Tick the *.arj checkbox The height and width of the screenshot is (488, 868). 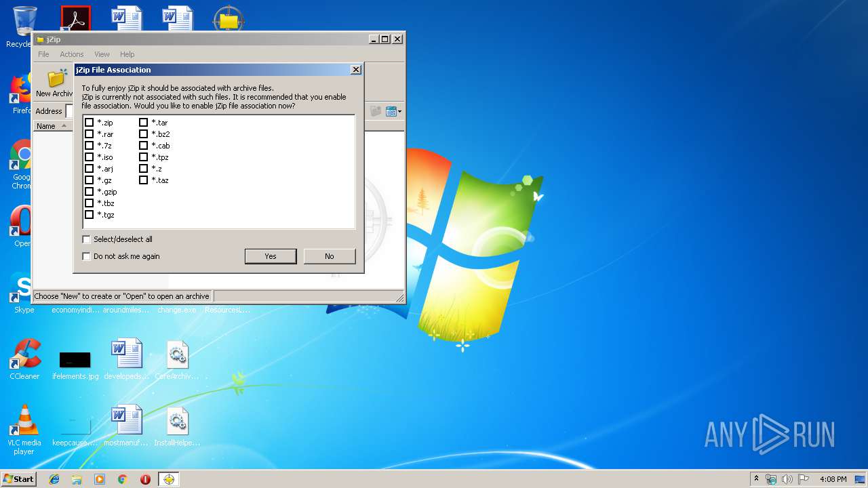[x=89, y=169]
